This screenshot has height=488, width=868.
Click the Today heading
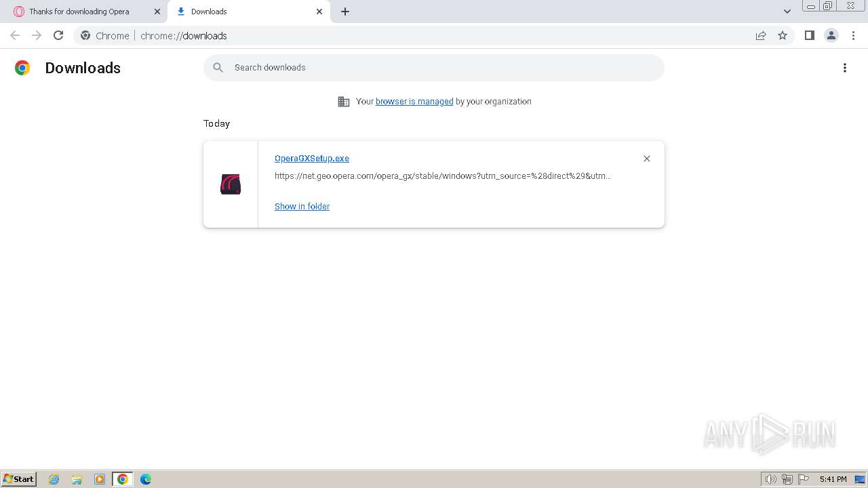(x=216, y=123)
